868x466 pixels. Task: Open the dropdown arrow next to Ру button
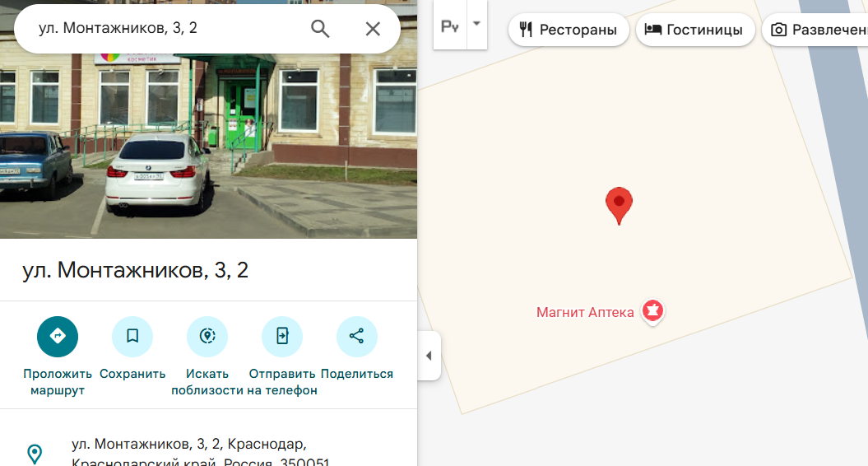(476, 24)
